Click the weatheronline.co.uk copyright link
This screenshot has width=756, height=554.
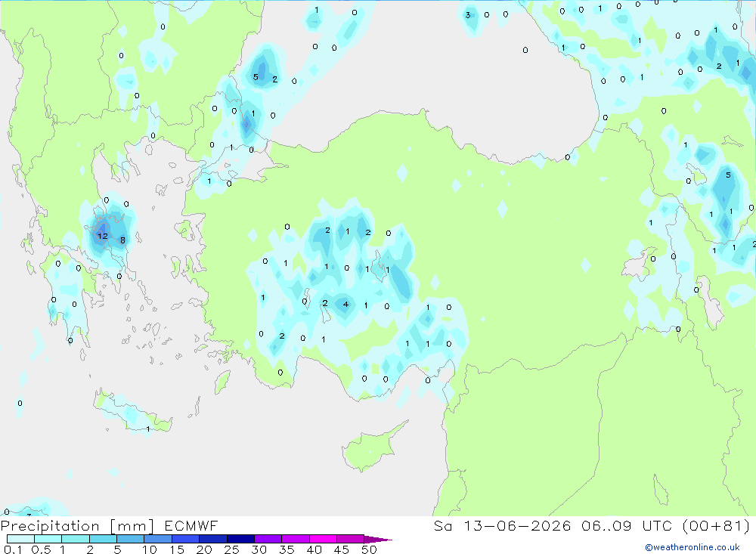pos(692,547)
